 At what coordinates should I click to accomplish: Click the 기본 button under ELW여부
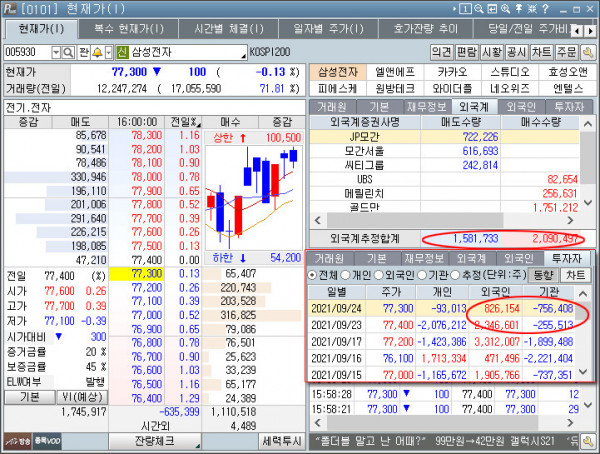30,397
